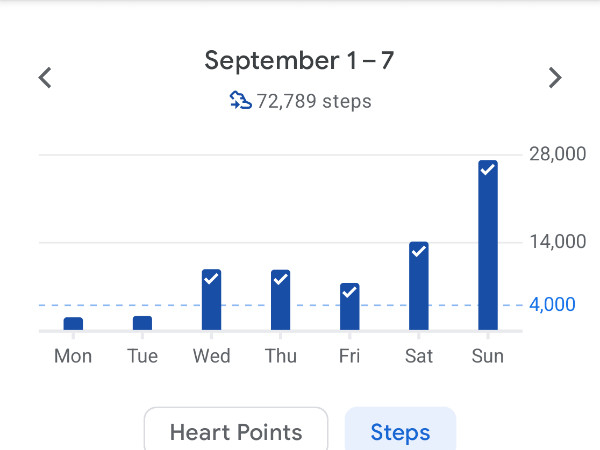Click the September 1 – 7 heading

(x=299, y=60)
